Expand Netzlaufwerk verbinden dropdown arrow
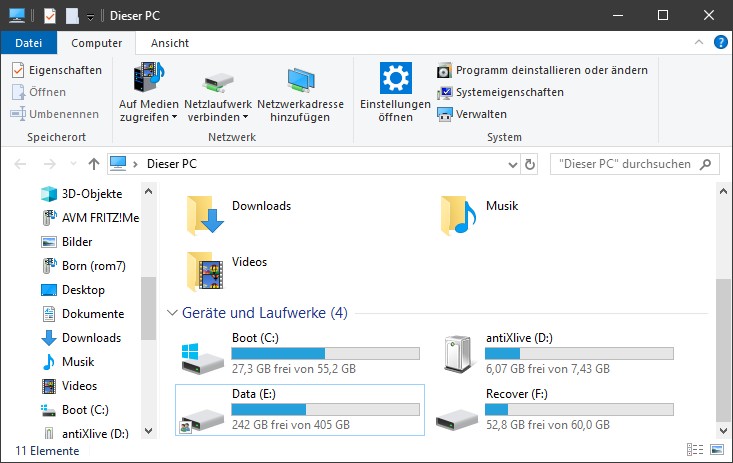 tap(245, 117)
